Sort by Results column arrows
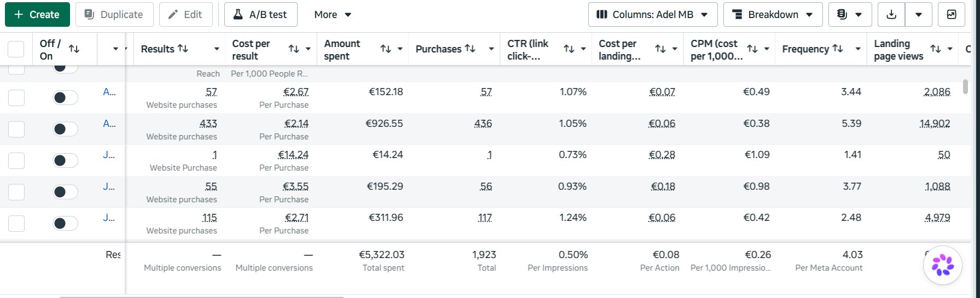The height and width of the screenshot is (298, 980). pos(183,49)
